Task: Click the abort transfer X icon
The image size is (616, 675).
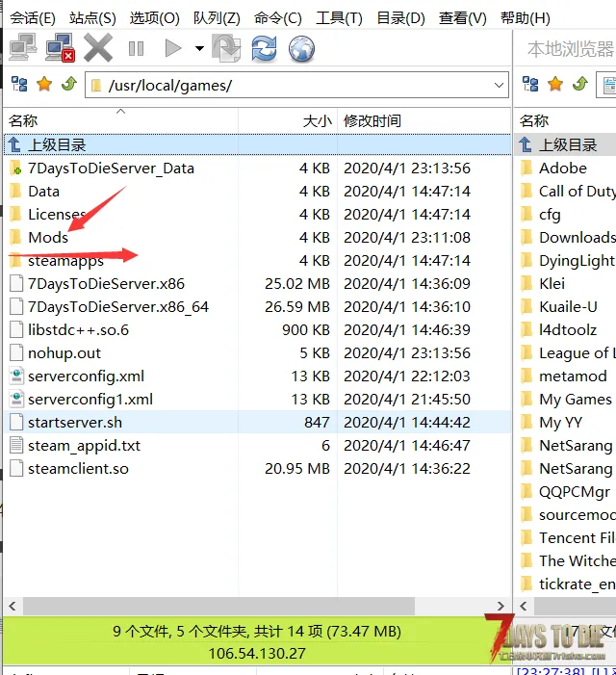Action: pos(98,48)
